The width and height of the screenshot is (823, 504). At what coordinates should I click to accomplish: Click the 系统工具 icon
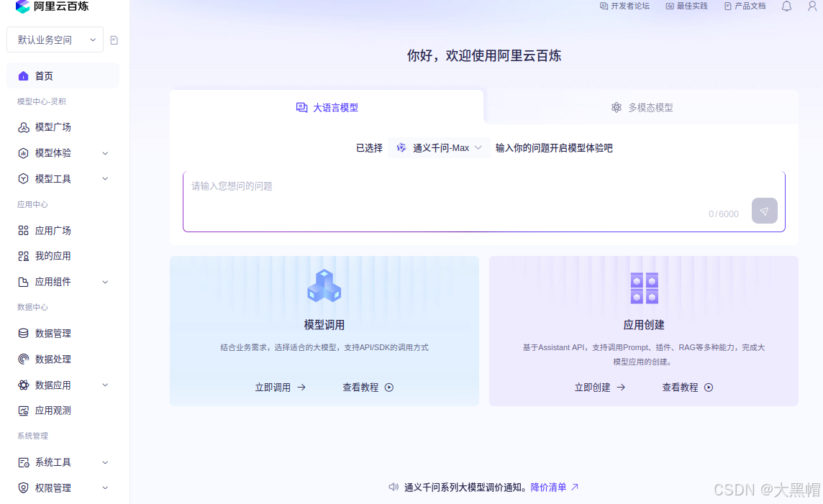[x=23, y=462]
